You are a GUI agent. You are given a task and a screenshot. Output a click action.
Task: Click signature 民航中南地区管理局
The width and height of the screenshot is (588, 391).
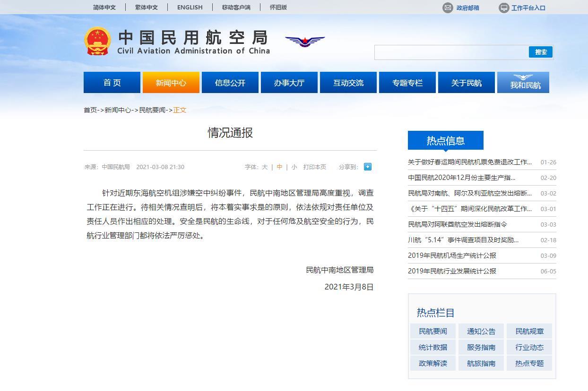(339, 270)
